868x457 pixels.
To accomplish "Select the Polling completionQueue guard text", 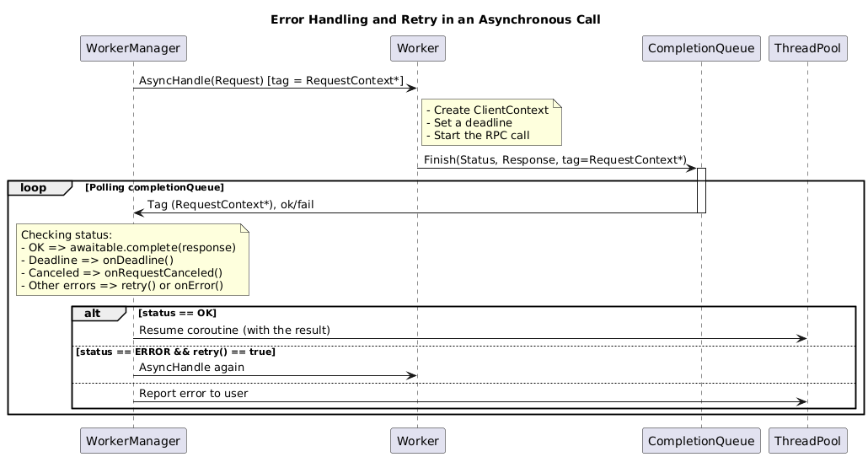I will [x=154, y=187].
